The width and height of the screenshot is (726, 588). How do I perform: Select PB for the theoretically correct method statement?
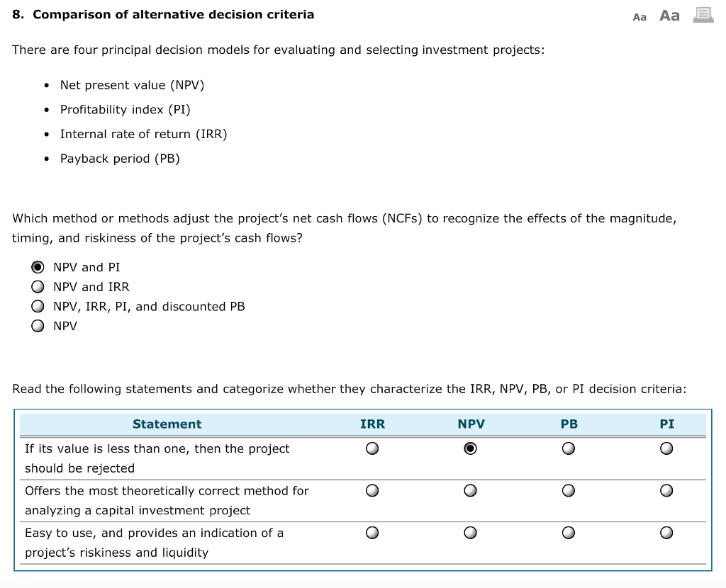568,490
